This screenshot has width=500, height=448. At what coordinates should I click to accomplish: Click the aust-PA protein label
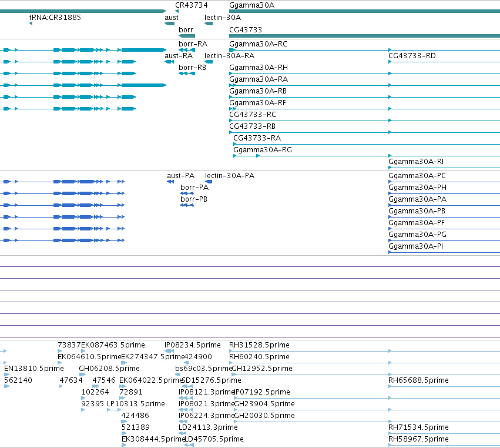180,176
